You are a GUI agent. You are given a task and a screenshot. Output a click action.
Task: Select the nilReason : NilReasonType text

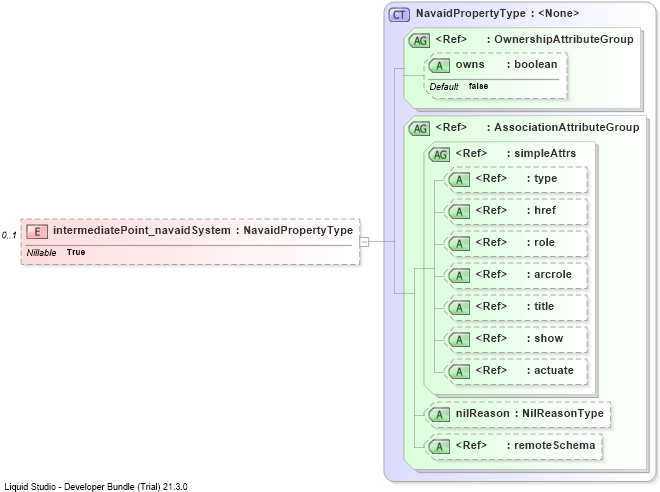(x=530, y=413)
